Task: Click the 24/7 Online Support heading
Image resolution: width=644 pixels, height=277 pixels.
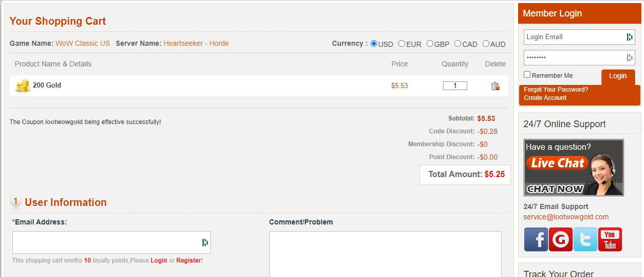Action: [x=565, y=124]
